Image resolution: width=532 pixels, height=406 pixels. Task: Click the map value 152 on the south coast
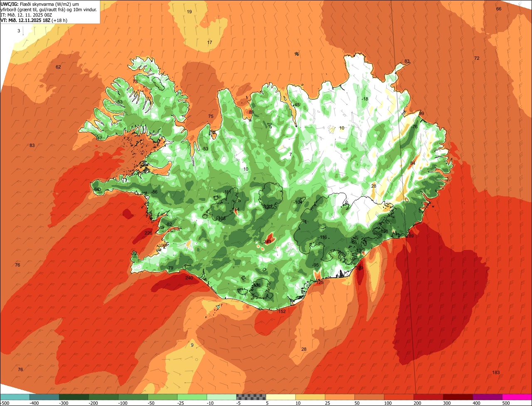(x=282, y=311)
